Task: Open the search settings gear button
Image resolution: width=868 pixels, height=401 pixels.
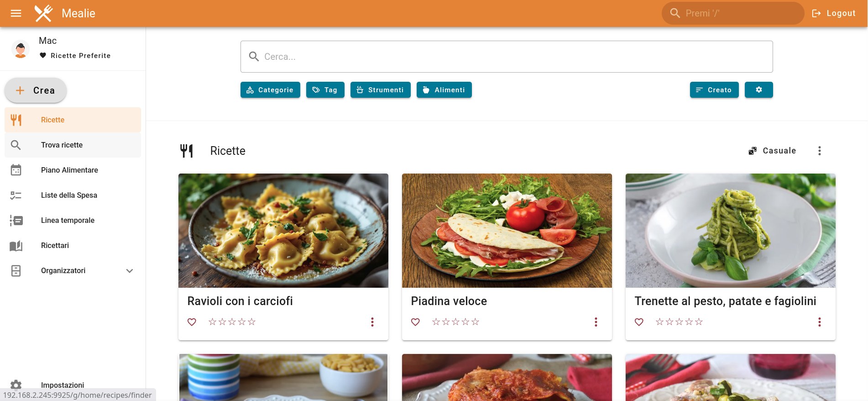Action: click(758, 90)
